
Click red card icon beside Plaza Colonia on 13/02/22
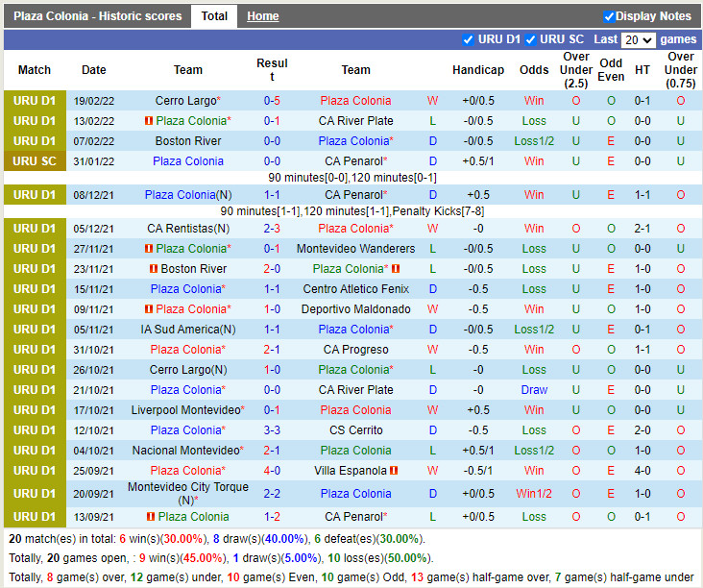[149, 121]
